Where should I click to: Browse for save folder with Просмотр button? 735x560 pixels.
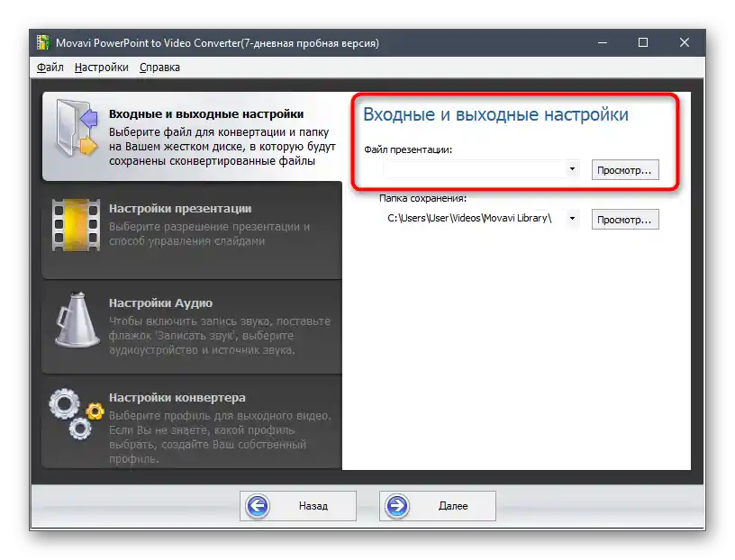coord(625,220)
